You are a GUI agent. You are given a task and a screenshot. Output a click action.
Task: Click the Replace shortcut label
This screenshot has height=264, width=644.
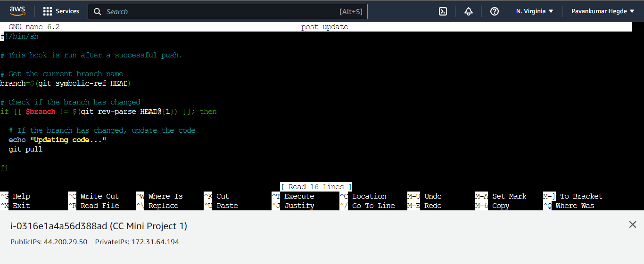(163, 206)
